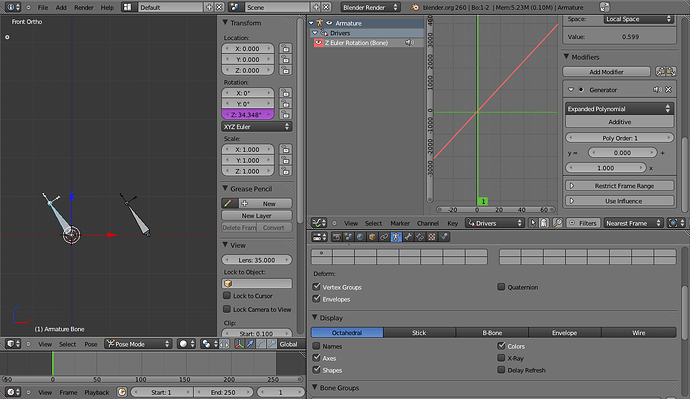Open the Scene properties tab icon
This screenshot has width=690, height=399.
click(349, 237)
